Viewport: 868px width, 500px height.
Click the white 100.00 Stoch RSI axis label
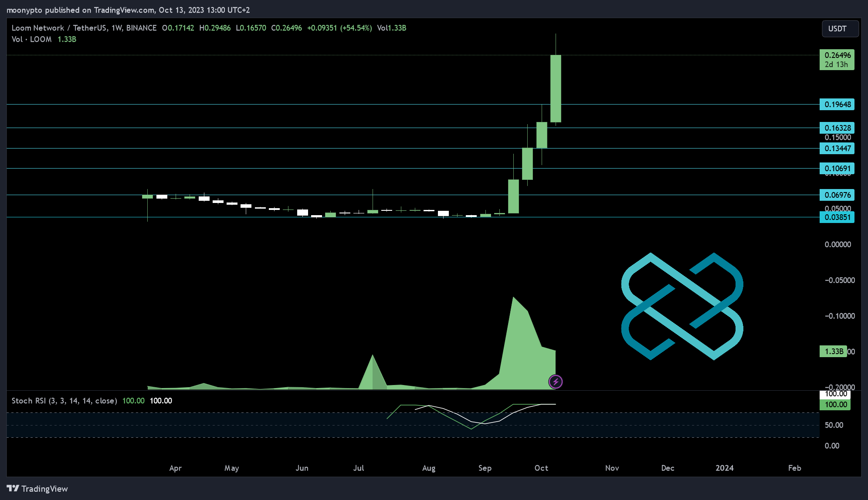coord(835,394)
